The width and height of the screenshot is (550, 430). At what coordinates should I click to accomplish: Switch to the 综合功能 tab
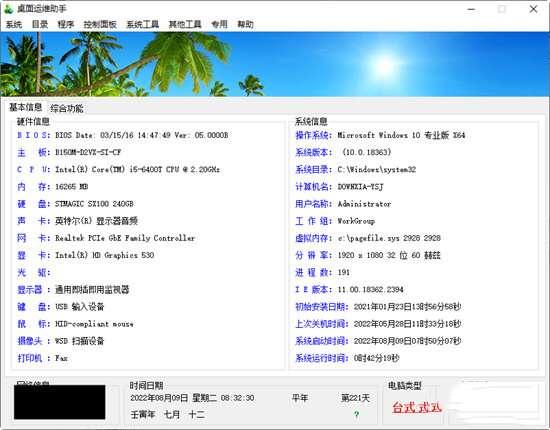click(x=67, y=108)
